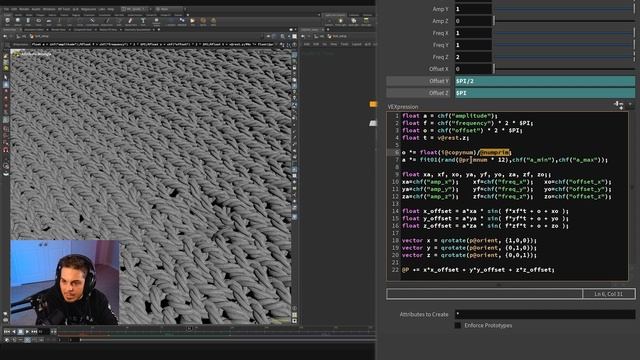Screen dimensions: 640x360
Task: Click the Amp Y value field
Action: tap(473, 9)
